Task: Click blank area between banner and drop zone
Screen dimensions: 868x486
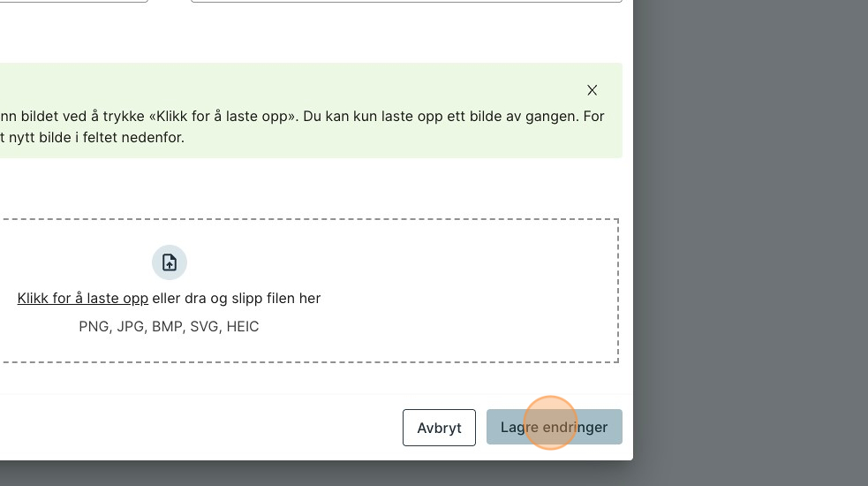Action: (309, 188)
